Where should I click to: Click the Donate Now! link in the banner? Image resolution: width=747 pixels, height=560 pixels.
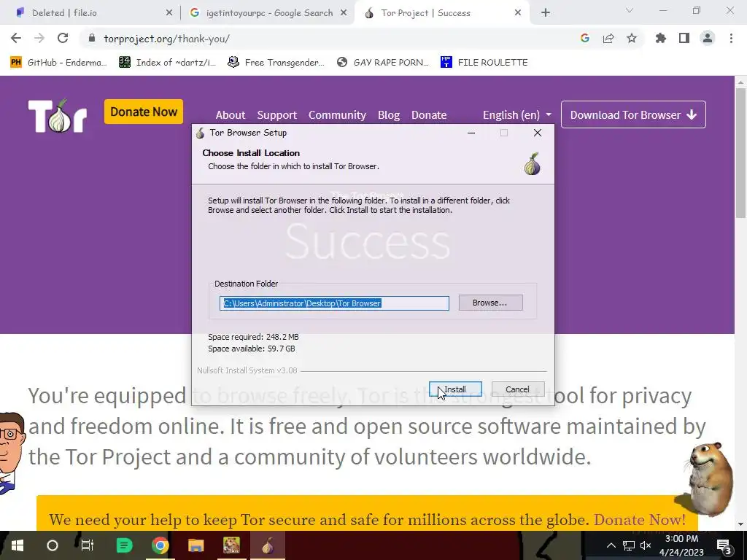639,519
